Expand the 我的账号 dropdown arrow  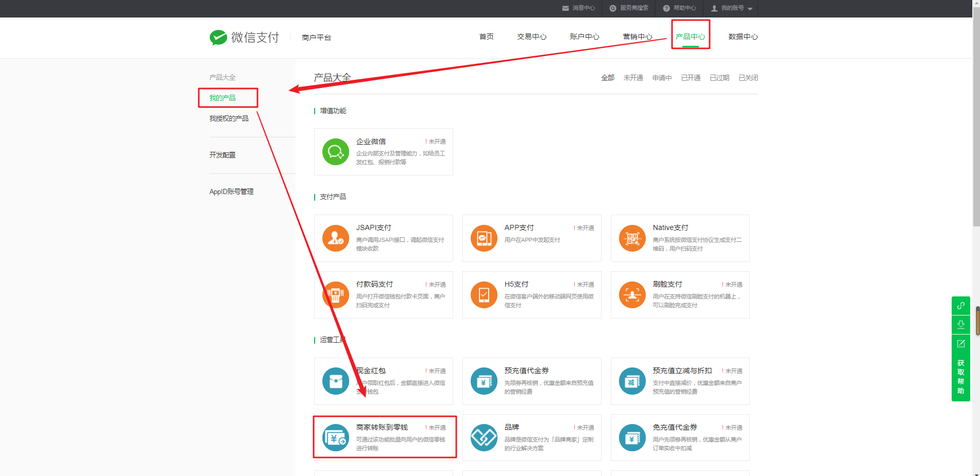click(x=750, y=9)
